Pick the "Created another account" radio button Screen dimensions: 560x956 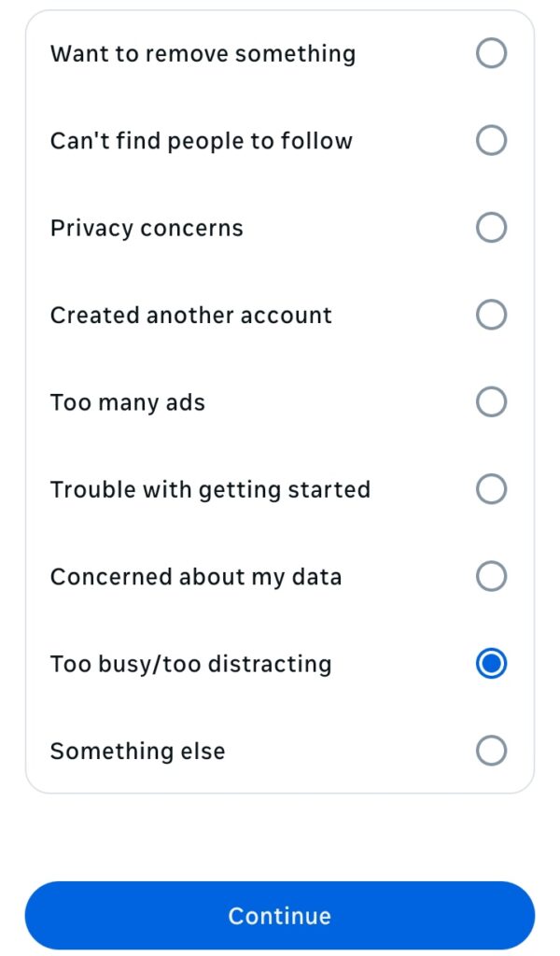coord(491,315)
